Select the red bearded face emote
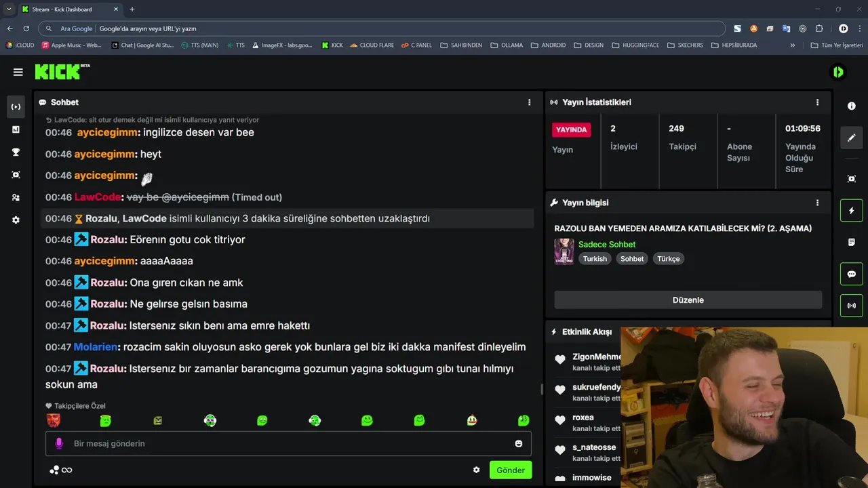868x488 pixels. [53, 421]
